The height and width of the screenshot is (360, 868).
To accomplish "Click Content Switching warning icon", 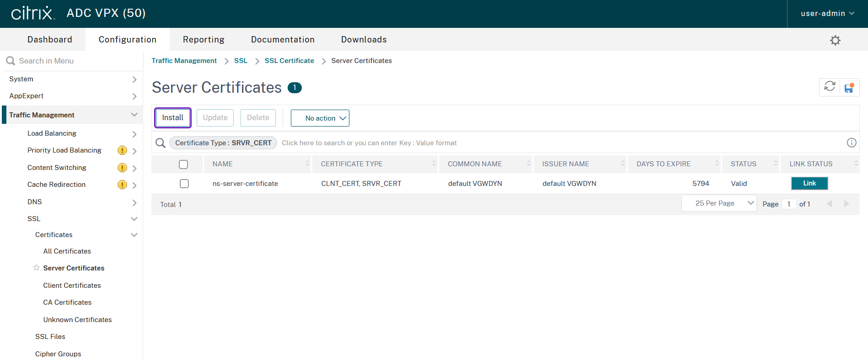I will (122, 168).
